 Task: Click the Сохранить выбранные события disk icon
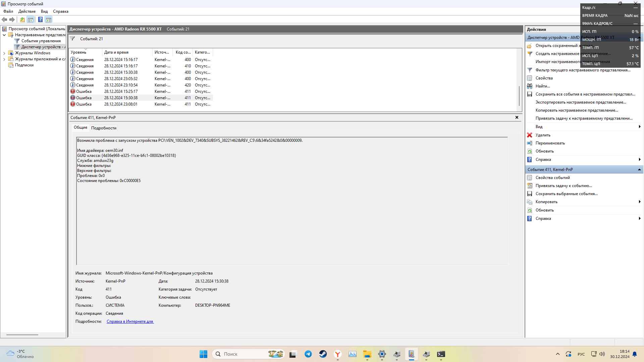click(530, 194)
